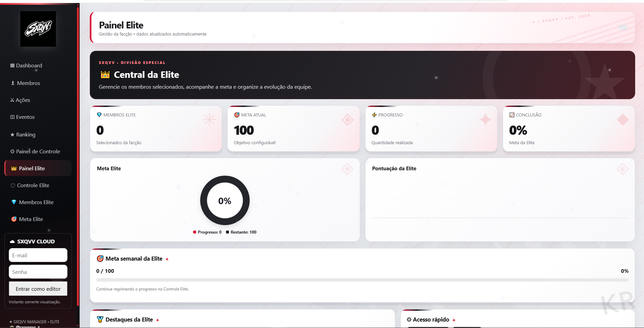Screen dimensions: 644x328
Task: Click the lightning icon on Progresso card
Action: 374,115
